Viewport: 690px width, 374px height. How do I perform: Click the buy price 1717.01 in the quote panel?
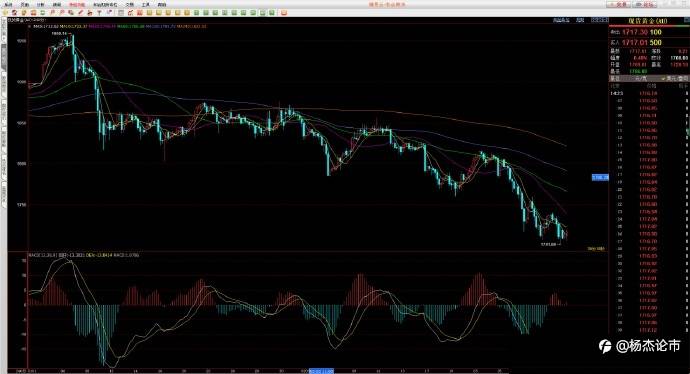coord(635,42)
